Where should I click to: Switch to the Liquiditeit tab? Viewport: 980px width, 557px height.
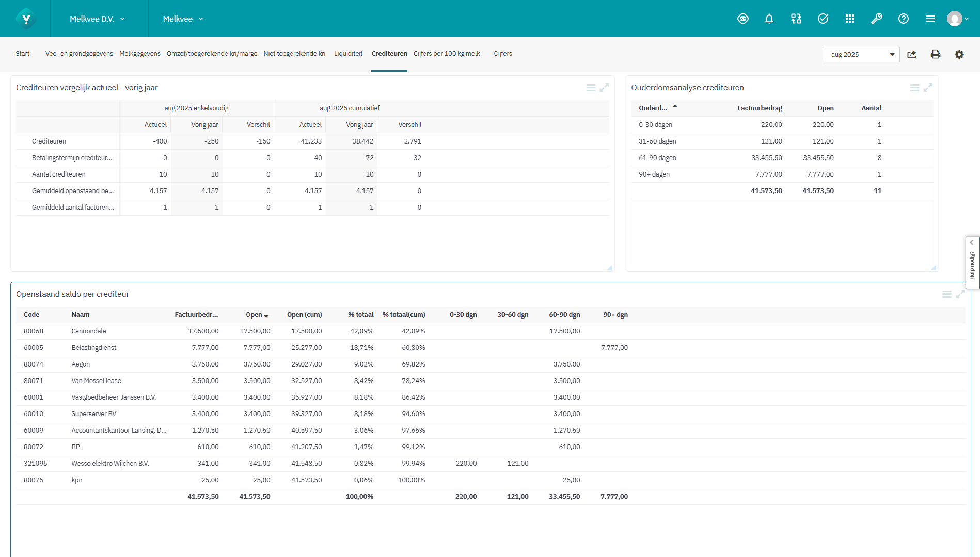(348, 54)
